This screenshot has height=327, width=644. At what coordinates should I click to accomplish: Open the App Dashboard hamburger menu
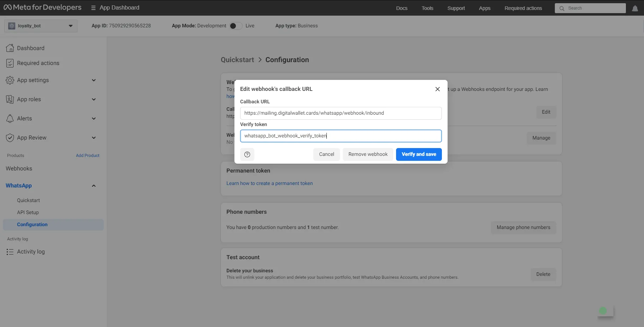[93, 8]
